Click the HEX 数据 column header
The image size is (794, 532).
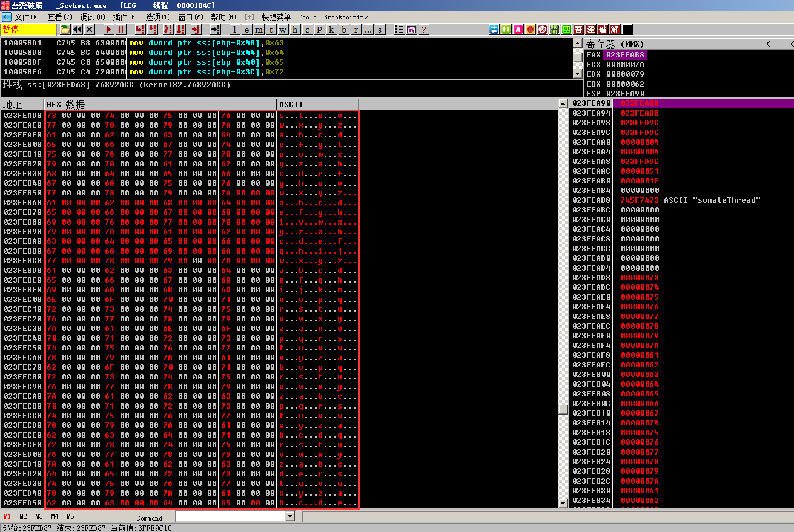(161, 105)
